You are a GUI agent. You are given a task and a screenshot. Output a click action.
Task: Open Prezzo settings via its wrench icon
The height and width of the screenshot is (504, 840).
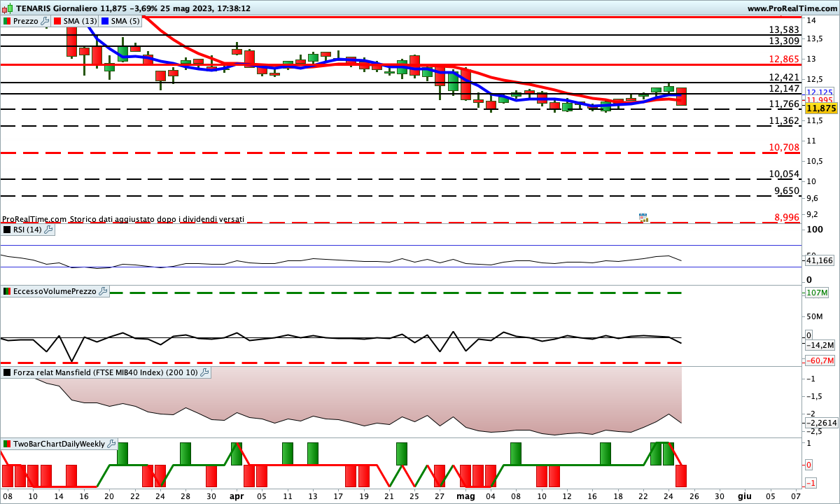click(45, 21)
